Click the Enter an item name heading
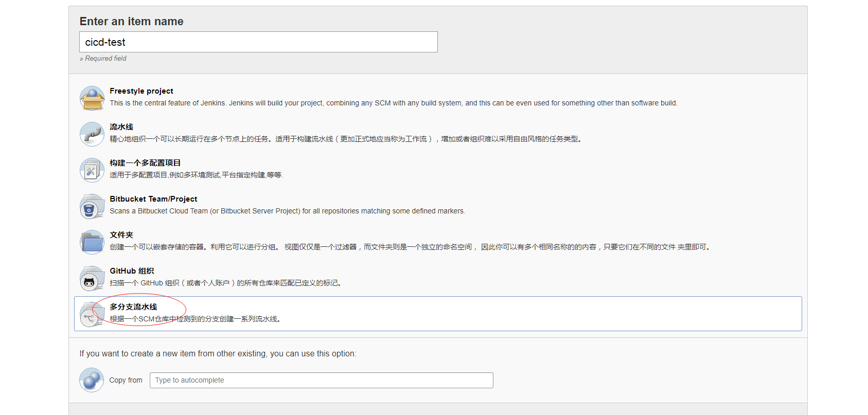868x415 pixels. click(131, 22)
